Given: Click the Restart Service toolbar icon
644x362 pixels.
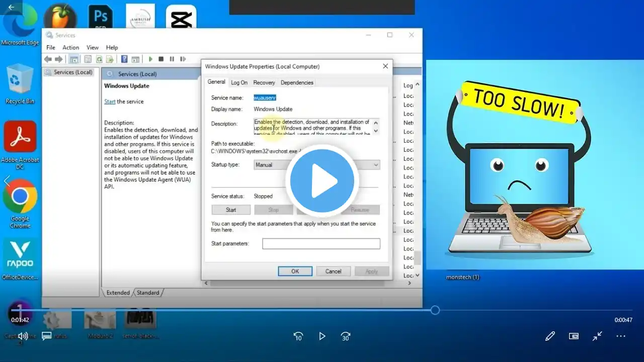Looking at the screenshot, I should tap(183, 59).
